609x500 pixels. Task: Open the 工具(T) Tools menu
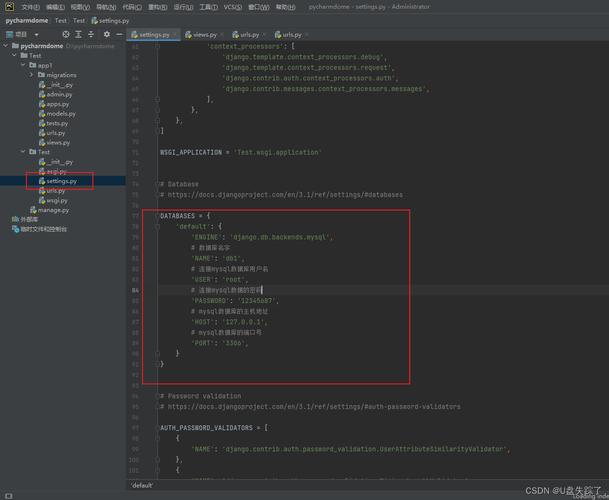[209, 7]
